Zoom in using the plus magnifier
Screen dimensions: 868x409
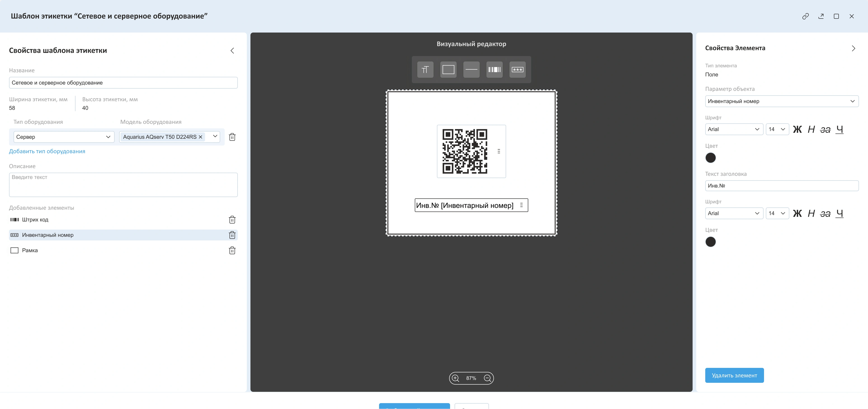click(455, 378)
